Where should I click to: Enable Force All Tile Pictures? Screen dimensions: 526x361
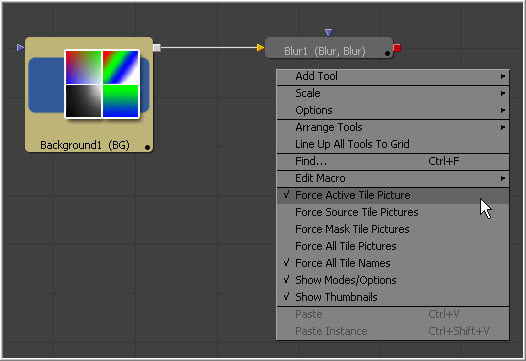point(392,246)
